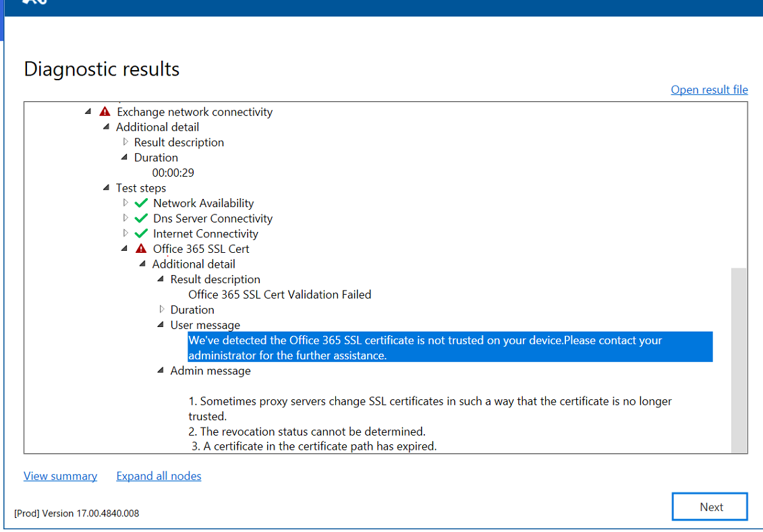Click the Next button

pyautogui.click(x=710, y=506)
